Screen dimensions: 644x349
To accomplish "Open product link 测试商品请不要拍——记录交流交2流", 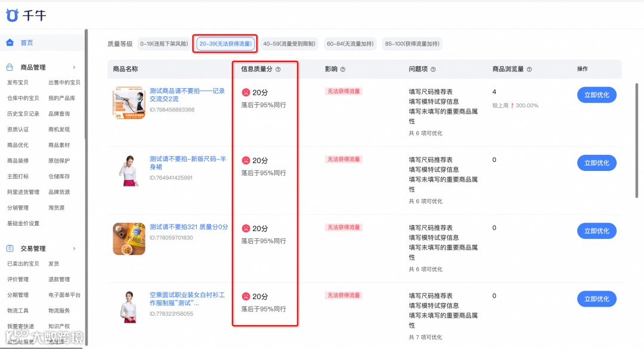I will coord(187,95).
